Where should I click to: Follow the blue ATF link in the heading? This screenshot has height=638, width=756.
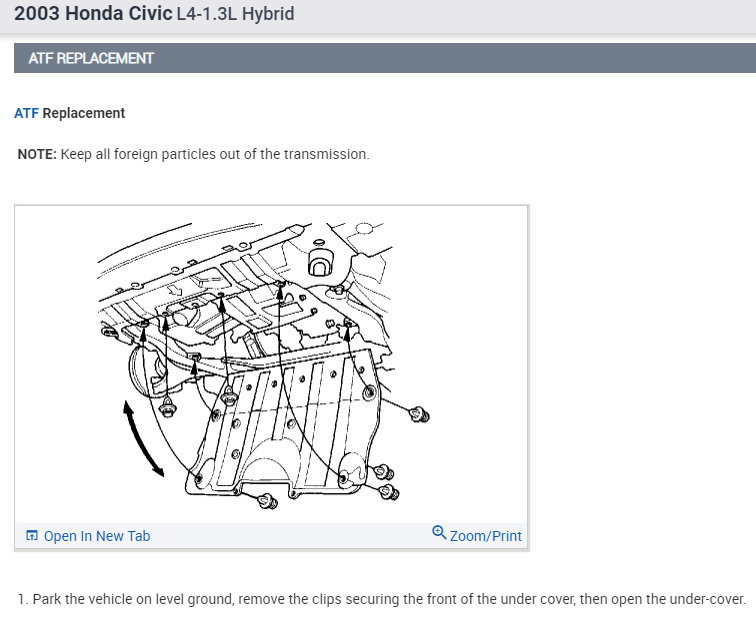coord(26,113)
